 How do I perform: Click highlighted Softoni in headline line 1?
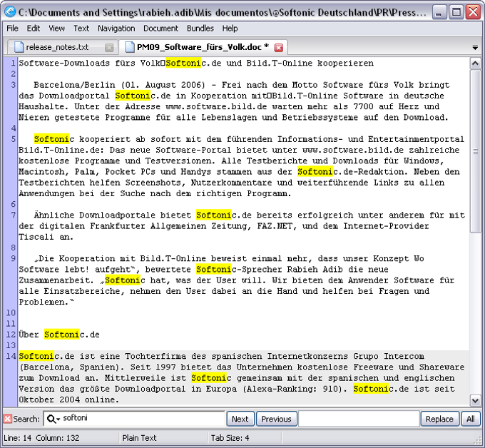183,63
